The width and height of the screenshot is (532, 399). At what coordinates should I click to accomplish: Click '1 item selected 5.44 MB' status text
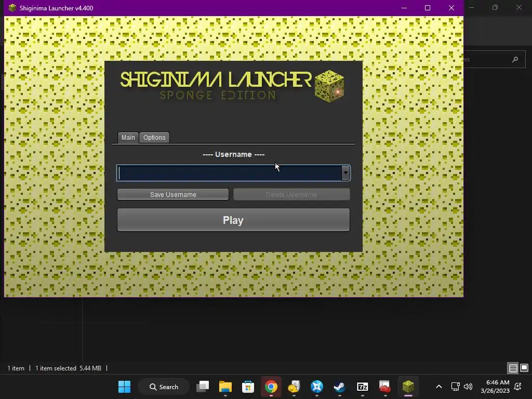(x=68, y=368)
